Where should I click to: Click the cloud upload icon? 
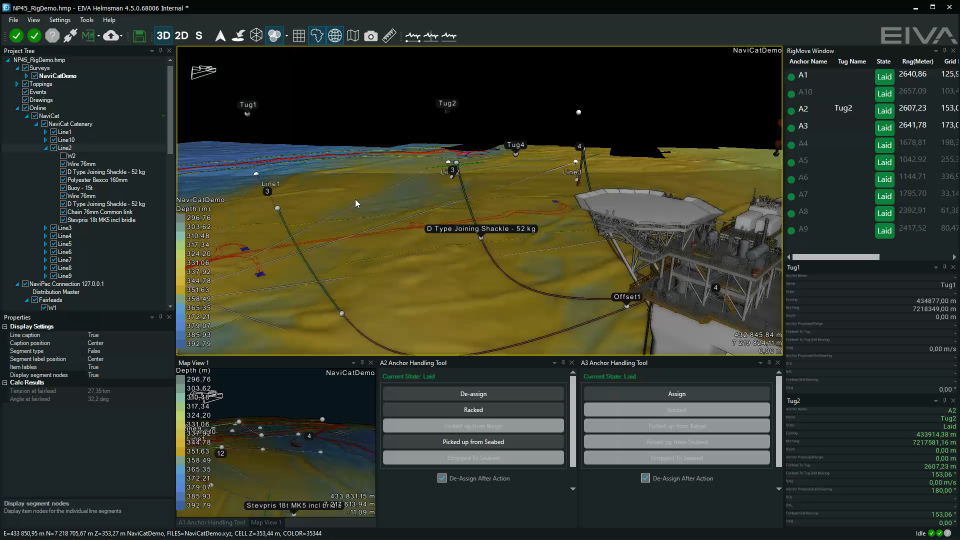coord(112,36)
